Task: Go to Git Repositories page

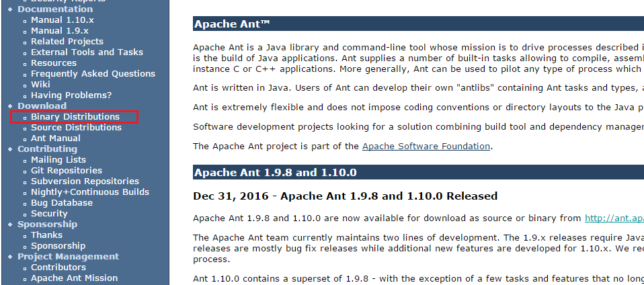Action: [x=67, y=171]
